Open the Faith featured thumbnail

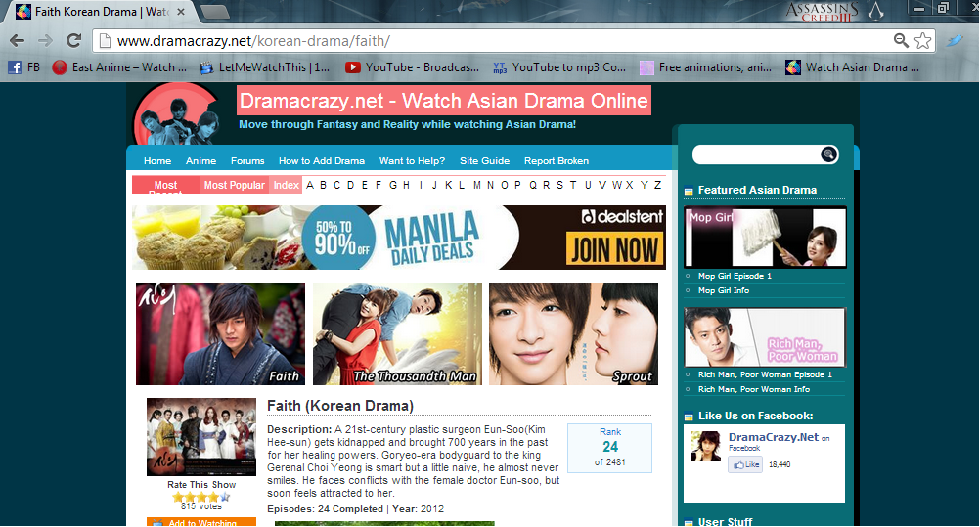pyautogui.click(x=221, y=333)
